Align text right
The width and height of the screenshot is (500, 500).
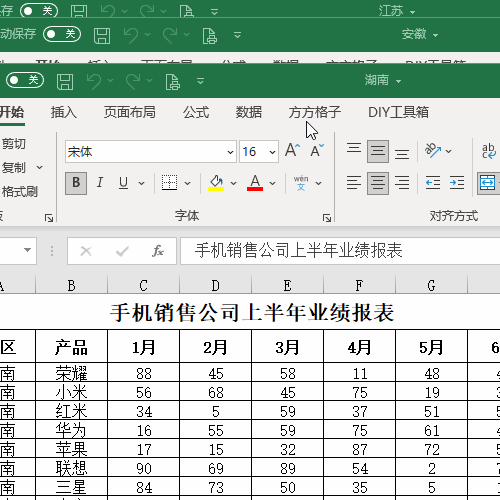[402, 183]
